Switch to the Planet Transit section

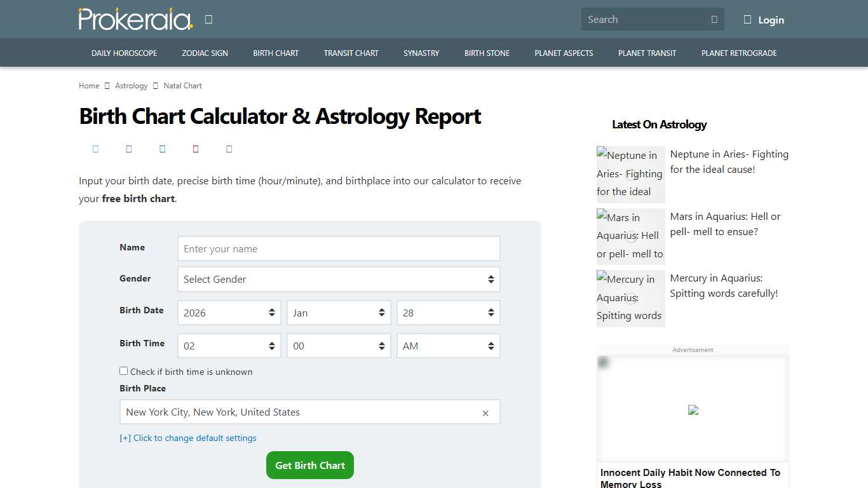647,53
